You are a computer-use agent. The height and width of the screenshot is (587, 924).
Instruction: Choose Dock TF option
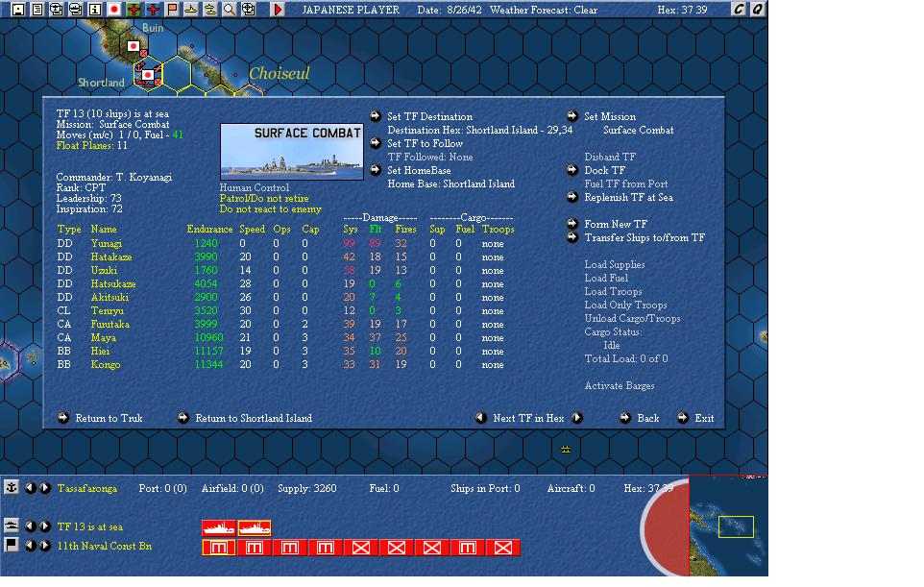(x=604, y=170)
